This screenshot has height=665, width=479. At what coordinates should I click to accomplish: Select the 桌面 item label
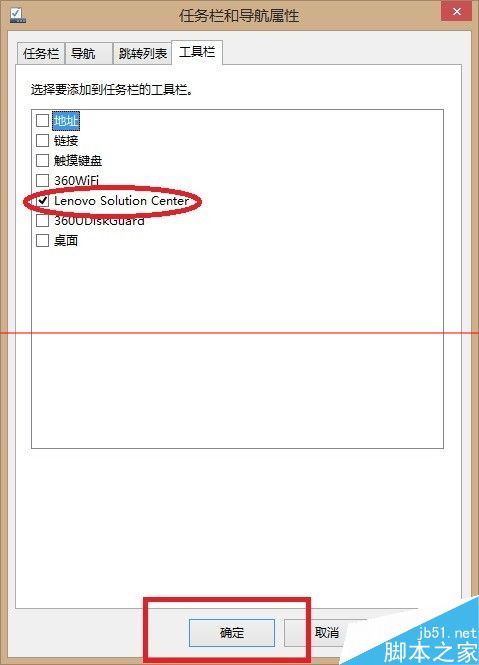point(66,241)
